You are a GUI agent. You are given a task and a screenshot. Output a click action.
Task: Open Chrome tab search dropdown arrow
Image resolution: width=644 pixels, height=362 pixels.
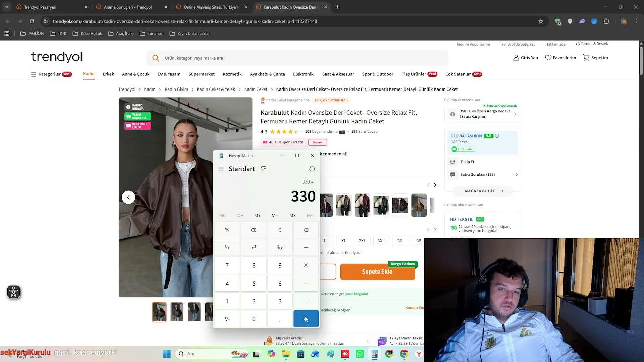[7, 7]
